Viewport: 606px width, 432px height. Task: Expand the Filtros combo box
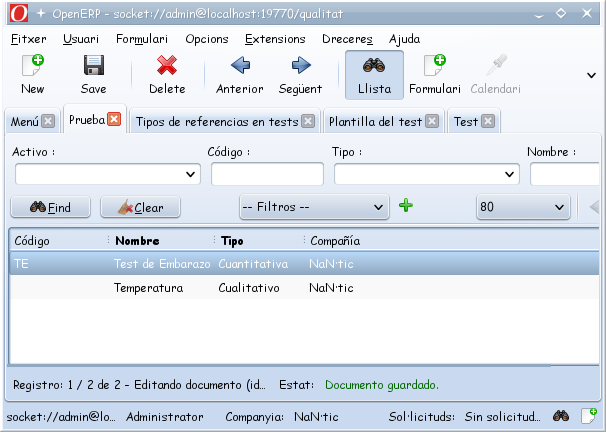point(314,207)
